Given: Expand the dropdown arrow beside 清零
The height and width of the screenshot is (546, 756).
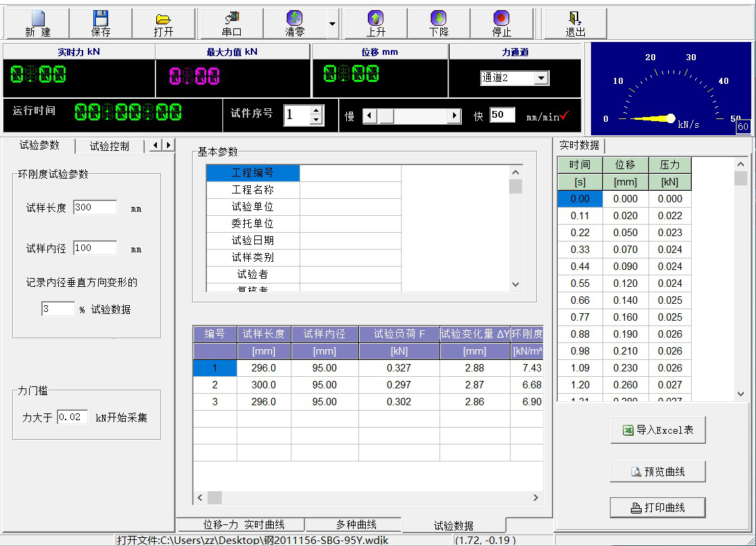Looking at the screenshot, I should 332,24.
